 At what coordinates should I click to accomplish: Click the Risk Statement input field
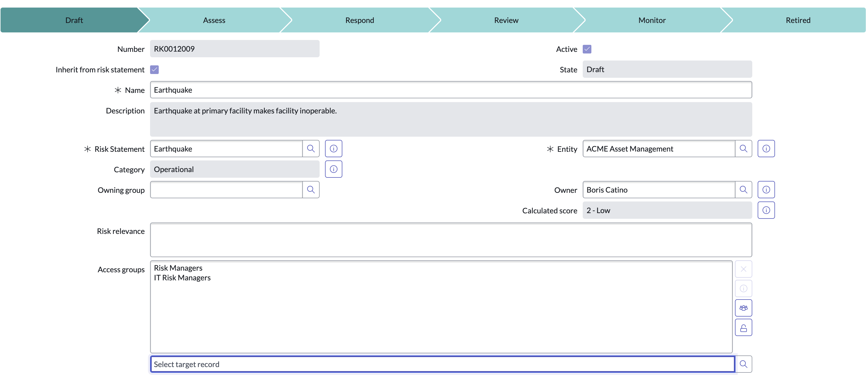(226, 149)
